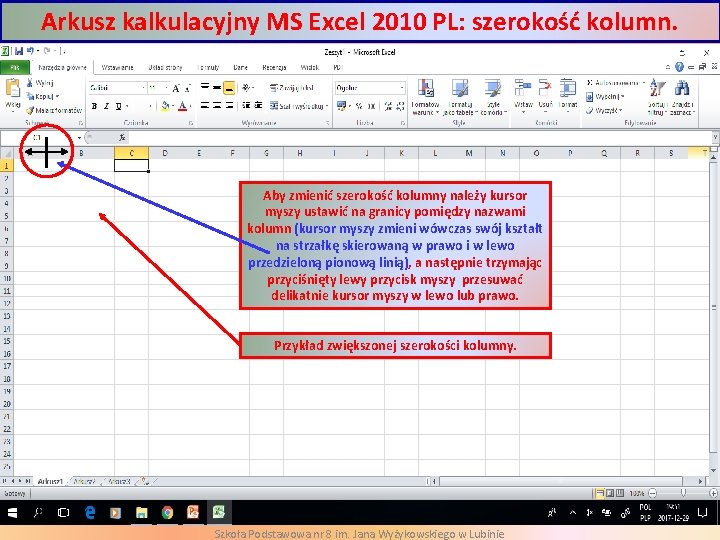
Task: Click the blue Help question mark icon
Action: click(x=680, y=67)
